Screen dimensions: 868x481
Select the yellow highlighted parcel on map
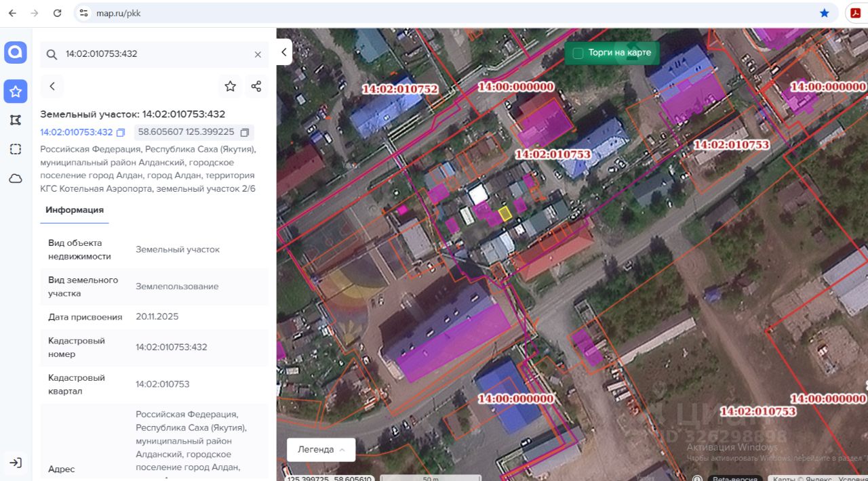coord(505,214)
